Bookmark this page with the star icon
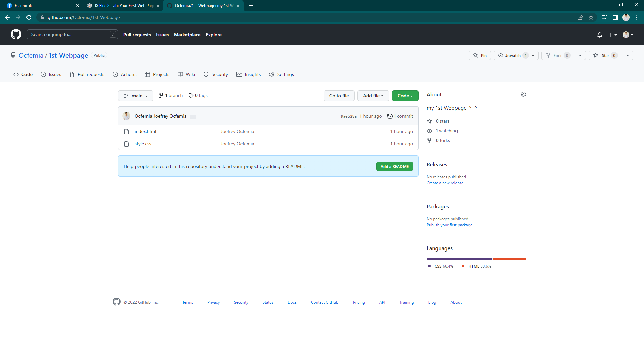This screenshot has height=362, width=644. [x=591, y=17]
